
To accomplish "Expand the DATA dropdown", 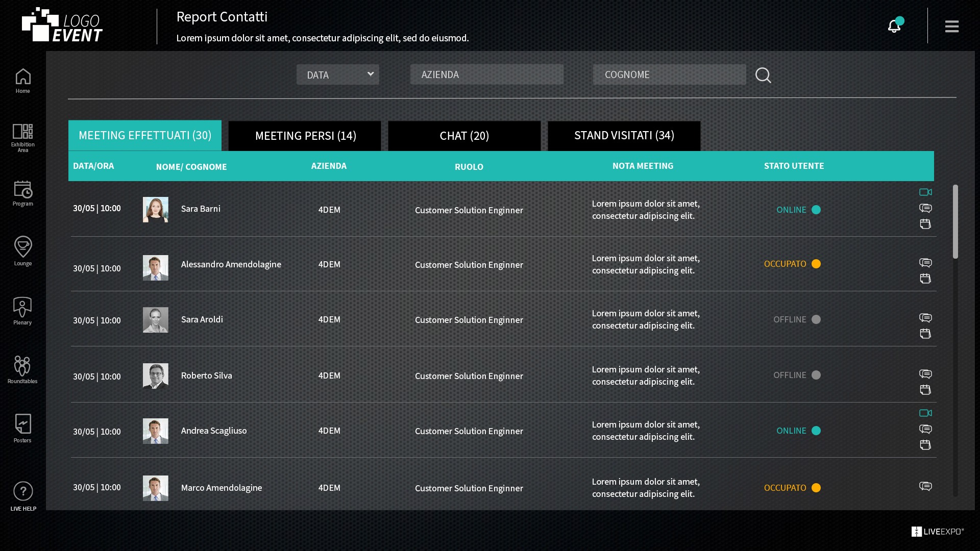I will click(x=338, y=74).
